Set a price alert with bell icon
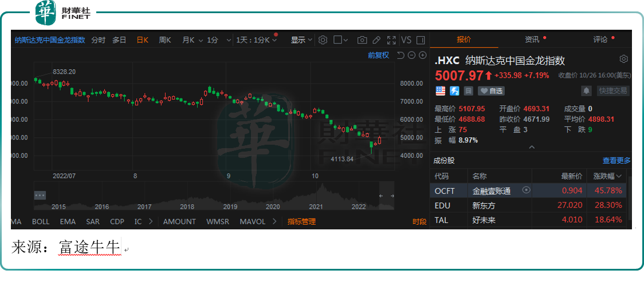The height and width of the screenshot is (282, 644). (x=587, y=90)
